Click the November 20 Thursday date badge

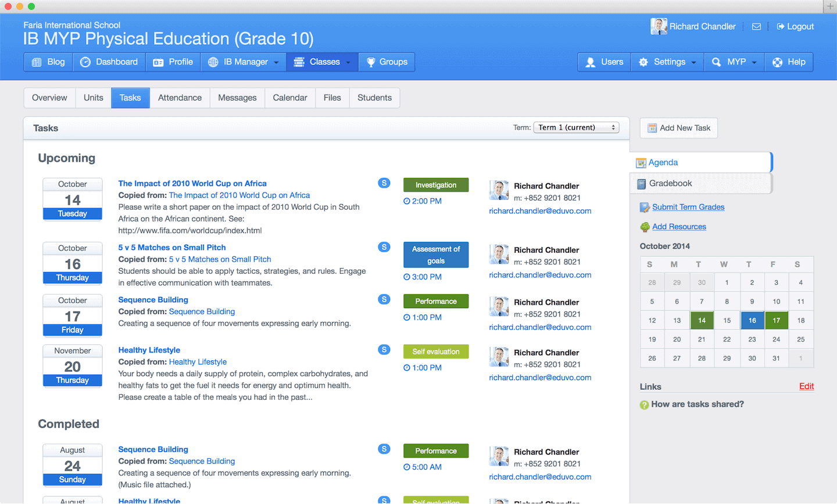coord(73,366)
